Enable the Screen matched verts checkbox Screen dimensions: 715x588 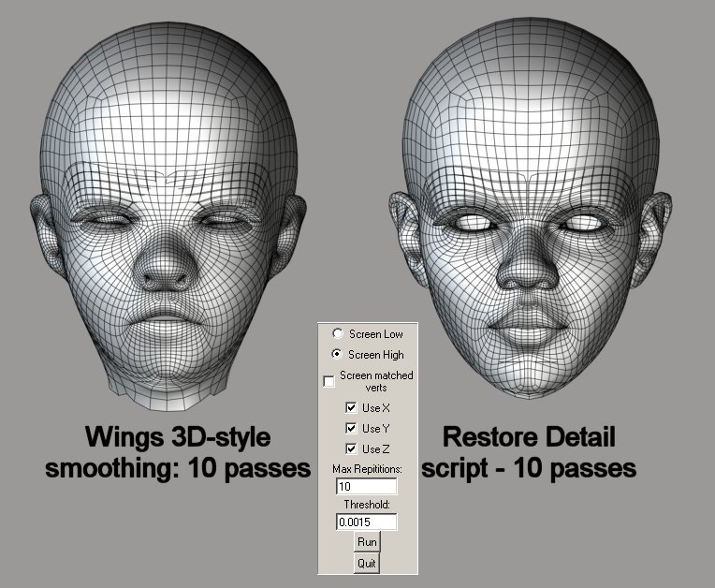coord(328,381)
